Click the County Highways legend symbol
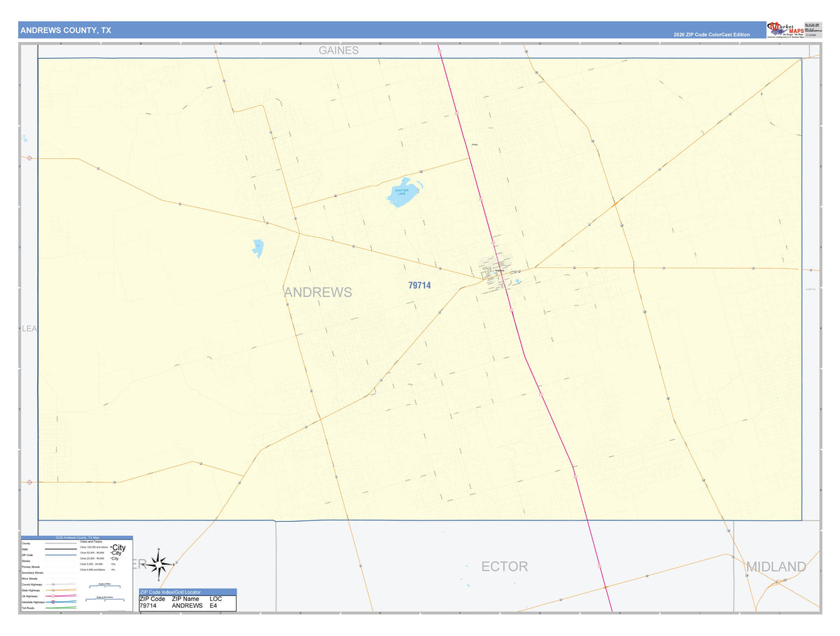The image size is (840, 636). pos(61,584)
